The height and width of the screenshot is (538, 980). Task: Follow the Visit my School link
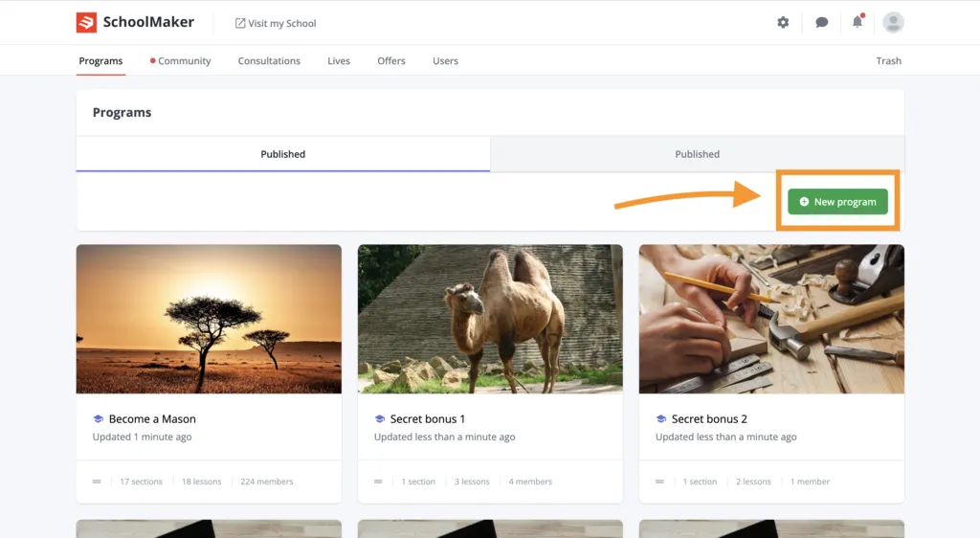[x=276, y=23]
